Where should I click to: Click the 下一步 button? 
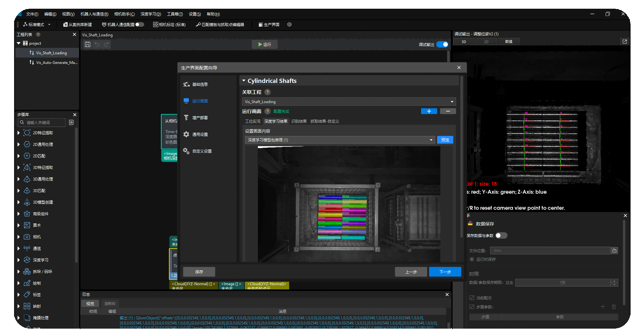(x=445, y=272)
